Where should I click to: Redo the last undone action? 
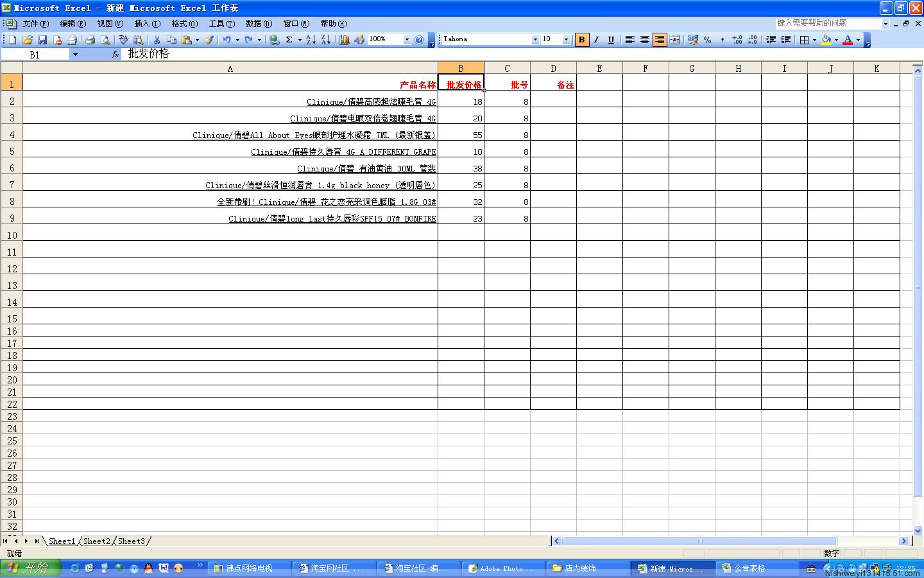[x=249, y=40]
